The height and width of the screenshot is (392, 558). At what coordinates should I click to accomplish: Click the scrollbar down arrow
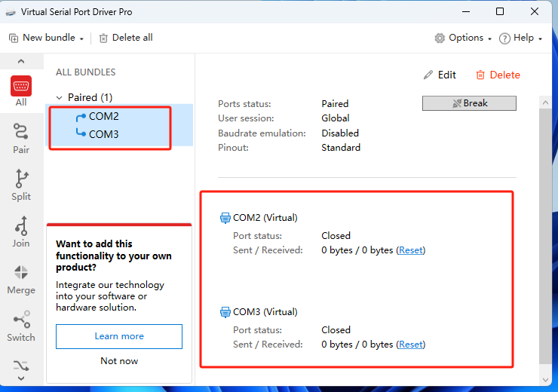point(545,379)
